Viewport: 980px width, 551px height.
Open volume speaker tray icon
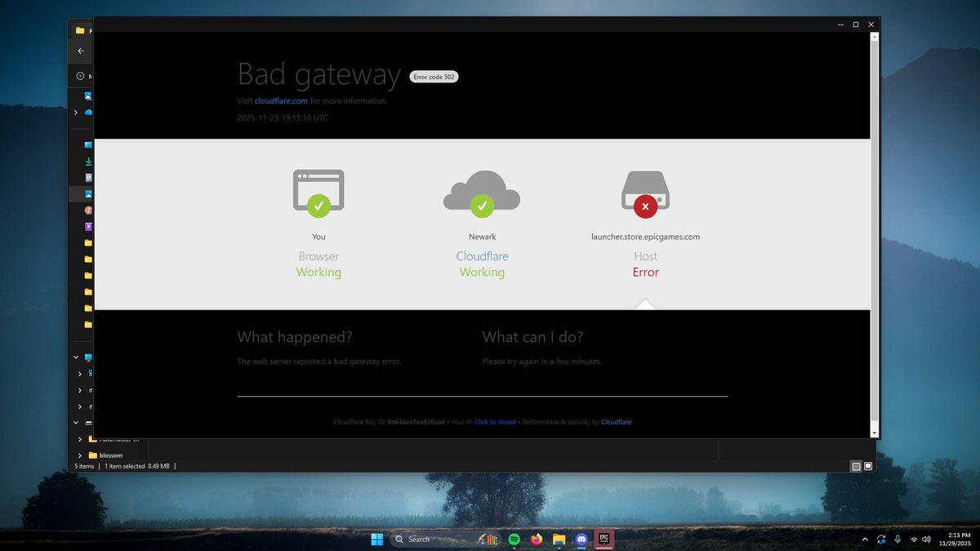click(927, 539)
